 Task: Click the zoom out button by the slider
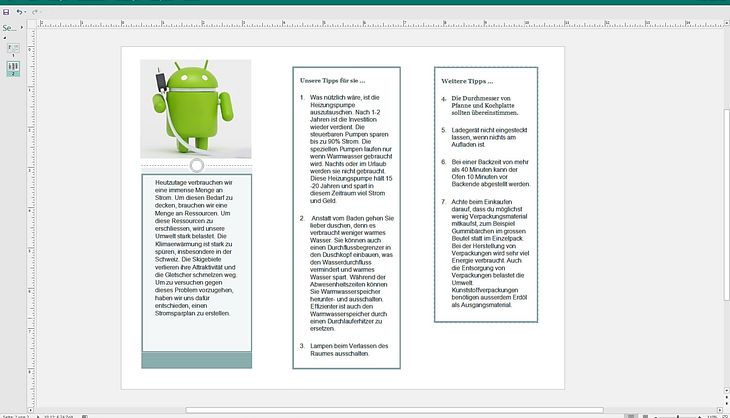point(656,417)
